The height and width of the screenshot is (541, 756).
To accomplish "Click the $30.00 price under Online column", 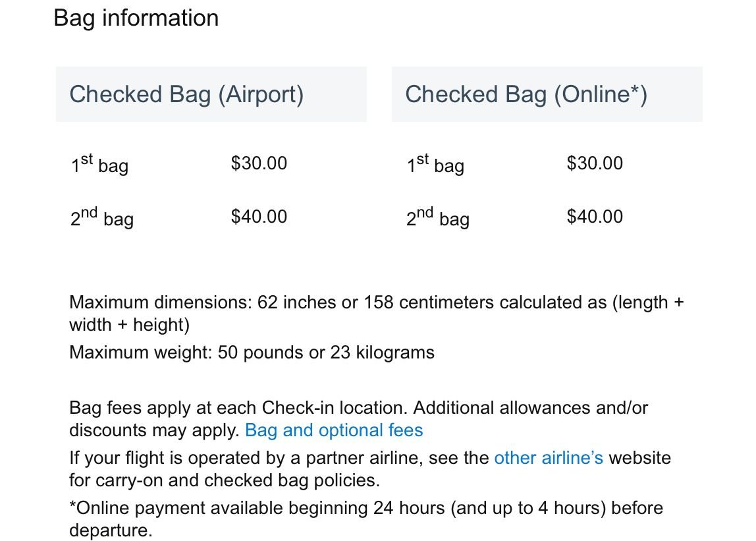I will (595, 163).
